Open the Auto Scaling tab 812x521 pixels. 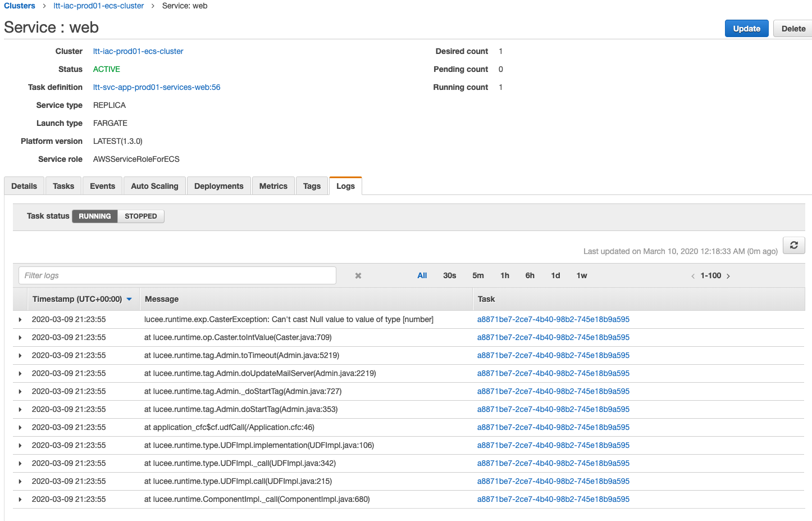pos(154,186)
